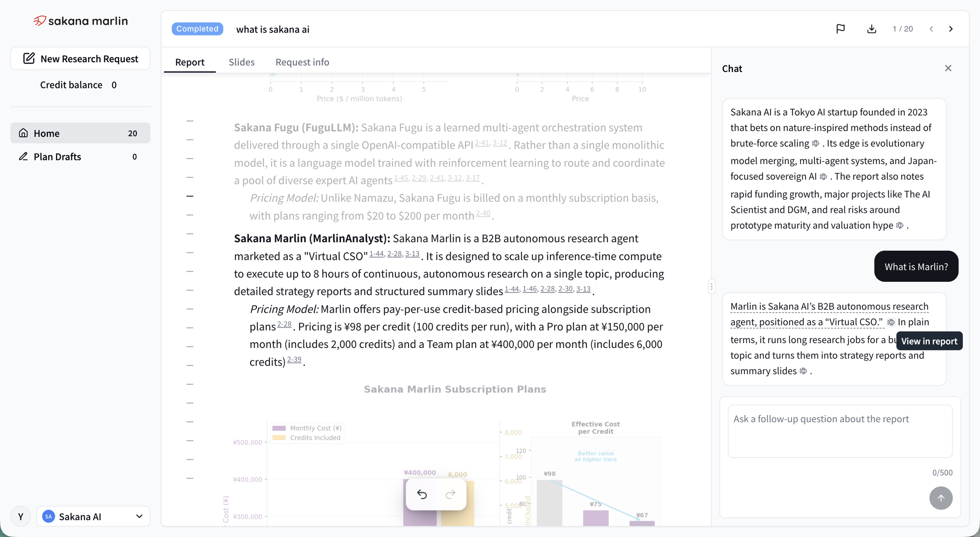The width and height of the screenshot is (980, 537).
Task: Go to next report with right chevron
Action: (x=951, y=29)
